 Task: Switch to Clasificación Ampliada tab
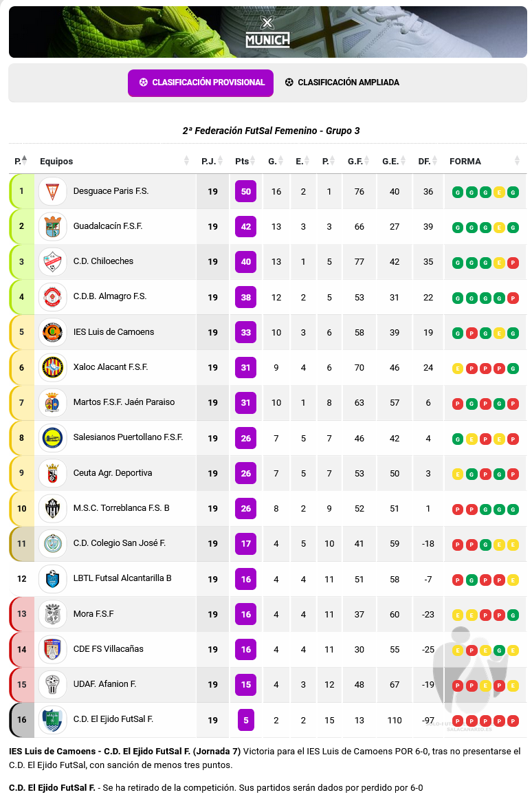(x=342, y=83)
